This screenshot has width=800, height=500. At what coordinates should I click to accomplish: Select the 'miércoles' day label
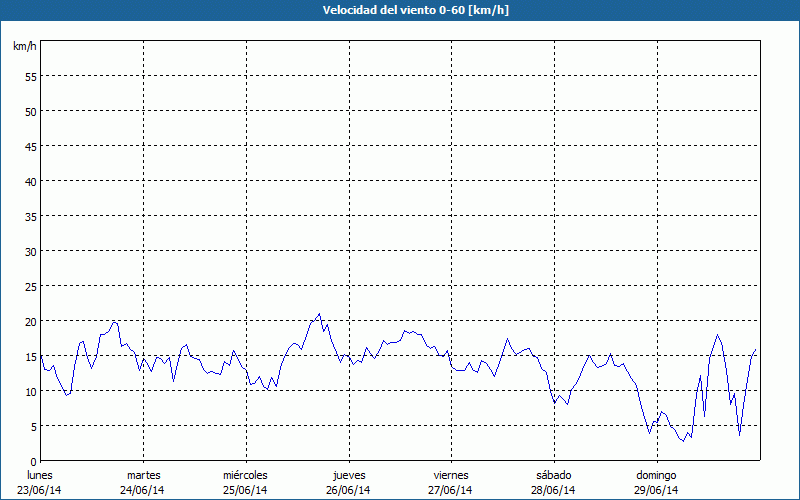coord(245,475)
